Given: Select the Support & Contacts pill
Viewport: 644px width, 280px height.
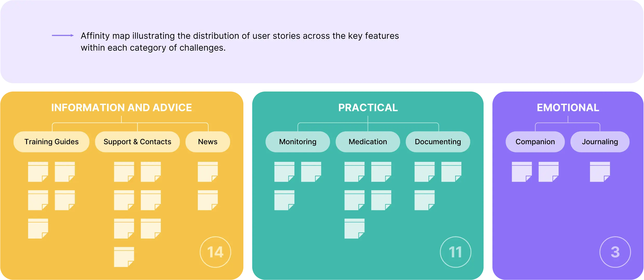Looking at the screenshot, I should click(x=137, y=142).
